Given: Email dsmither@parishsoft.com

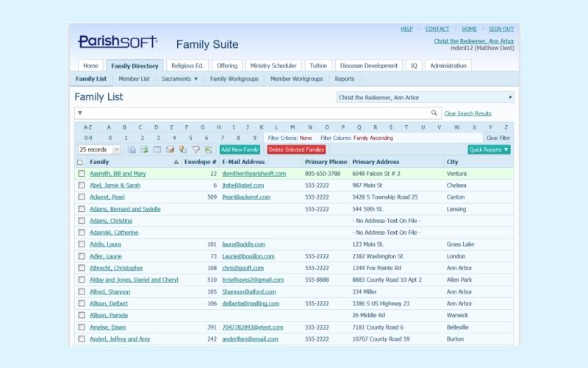Looking at the screenshot, I should pyautogui.click(x=254, y=174).
